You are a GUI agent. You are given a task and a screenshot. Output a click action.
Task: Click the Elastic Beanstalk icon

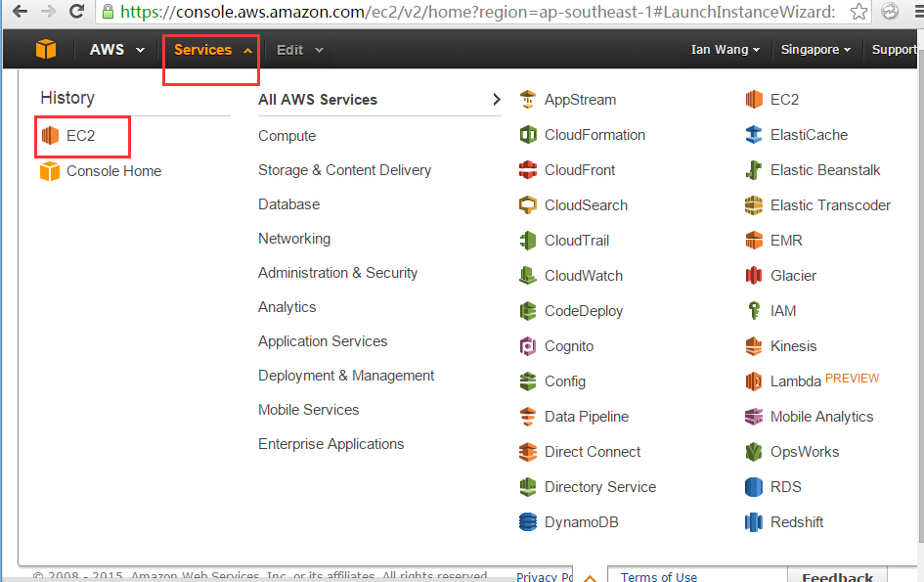click(x=754, y=170)
